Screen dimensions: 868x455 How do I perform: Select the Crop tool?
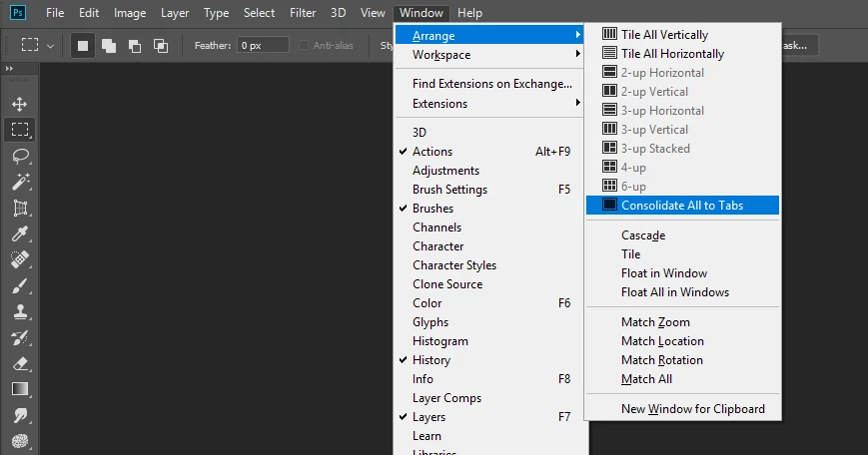[20, 208]
